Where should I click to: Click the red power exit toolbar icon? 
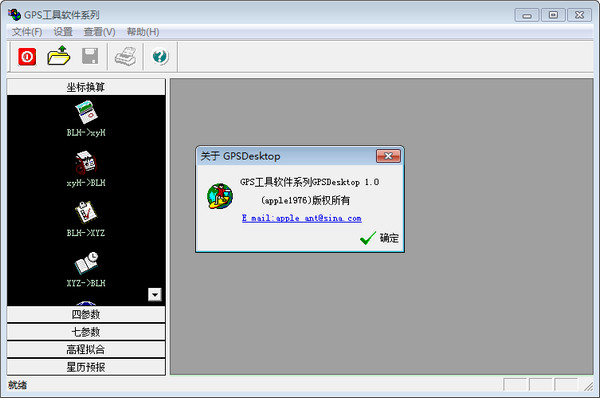27,57
